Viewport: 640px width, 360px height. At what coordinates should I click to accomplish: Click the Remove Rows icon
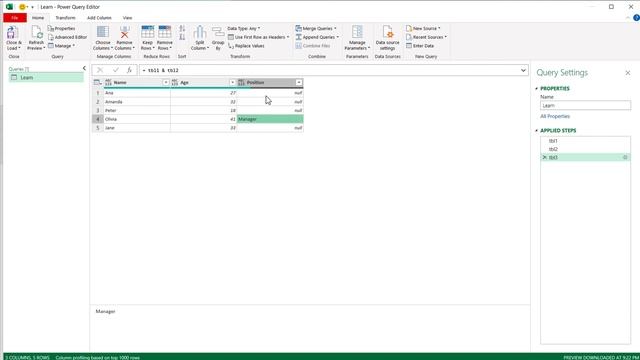point(165,32)
